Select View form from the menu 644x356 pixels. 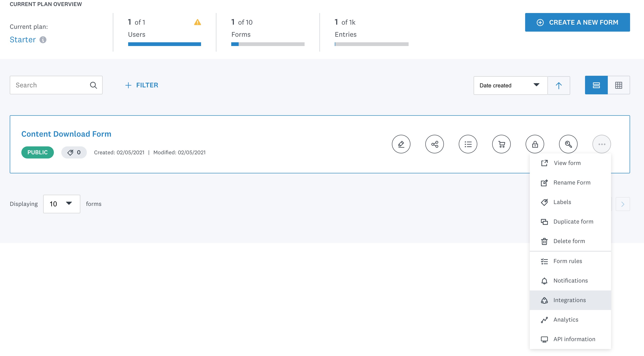(x=570, y=163)
